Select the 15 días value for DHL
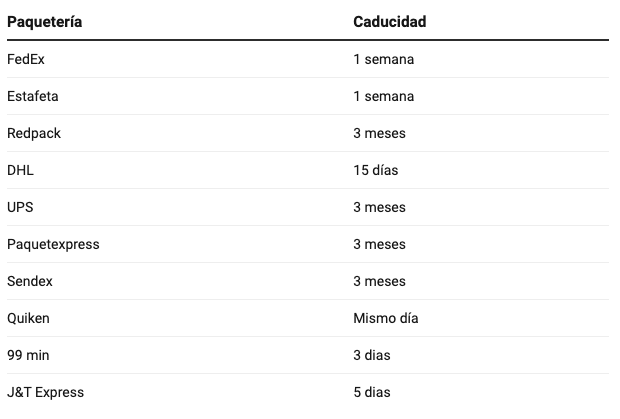The width and height of the screenshot is (620, 419). [376, 170]
